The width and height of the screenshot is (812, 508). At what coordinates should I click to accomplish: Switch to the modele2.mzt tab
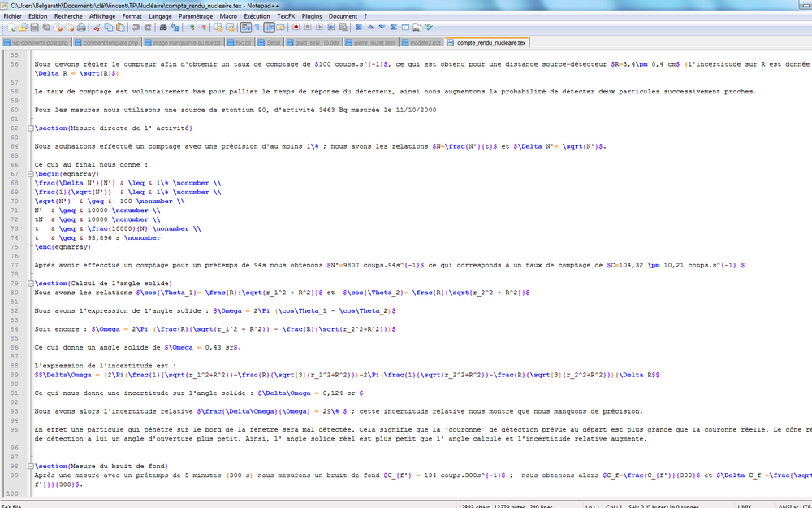(x=425, y=42)
